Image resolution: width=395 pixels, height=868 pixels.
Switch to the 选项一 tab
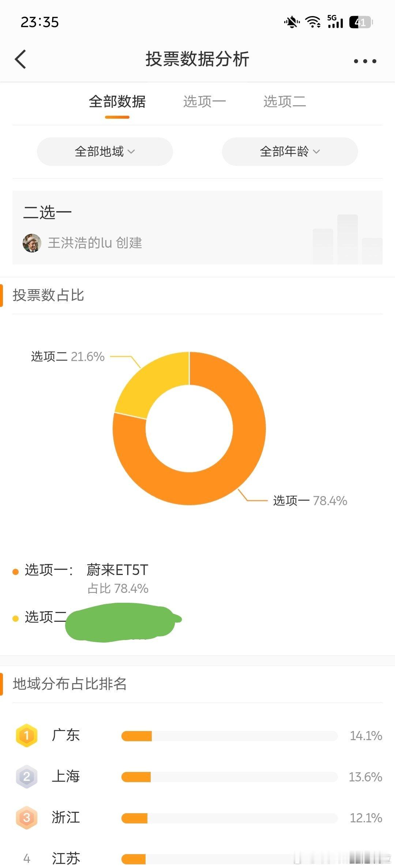pyautogui.click(x=204, y=102)
